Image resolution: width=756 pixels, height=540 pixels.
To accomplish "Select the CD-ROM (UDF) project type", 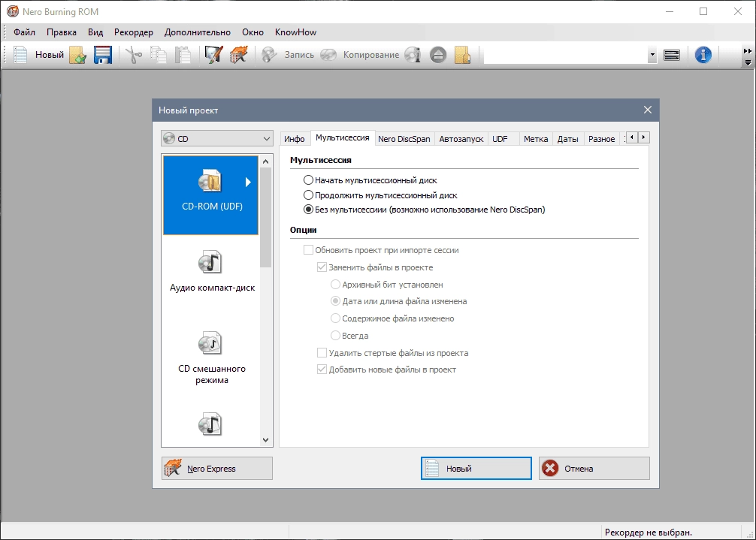I will (x=210, y=195).
